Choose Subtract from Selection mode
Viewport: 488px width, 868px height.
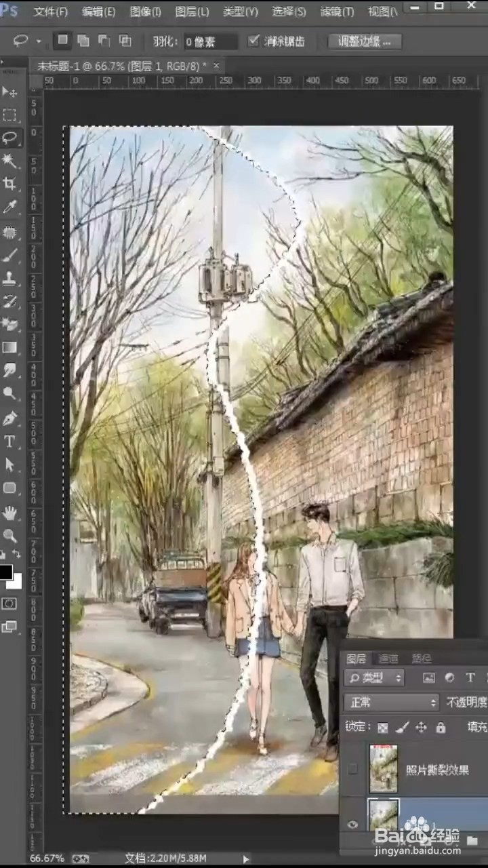104,41
